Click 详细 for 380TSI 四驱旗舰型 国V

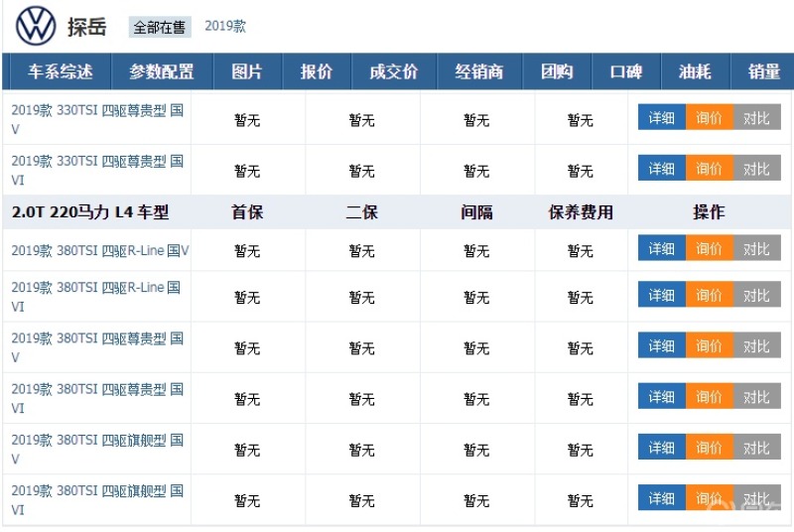click(x=661, y=447)
